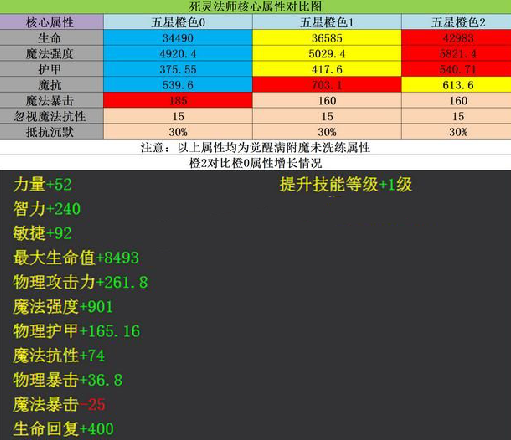Click the yellow cell with value 36585

[x=327, y=38]
